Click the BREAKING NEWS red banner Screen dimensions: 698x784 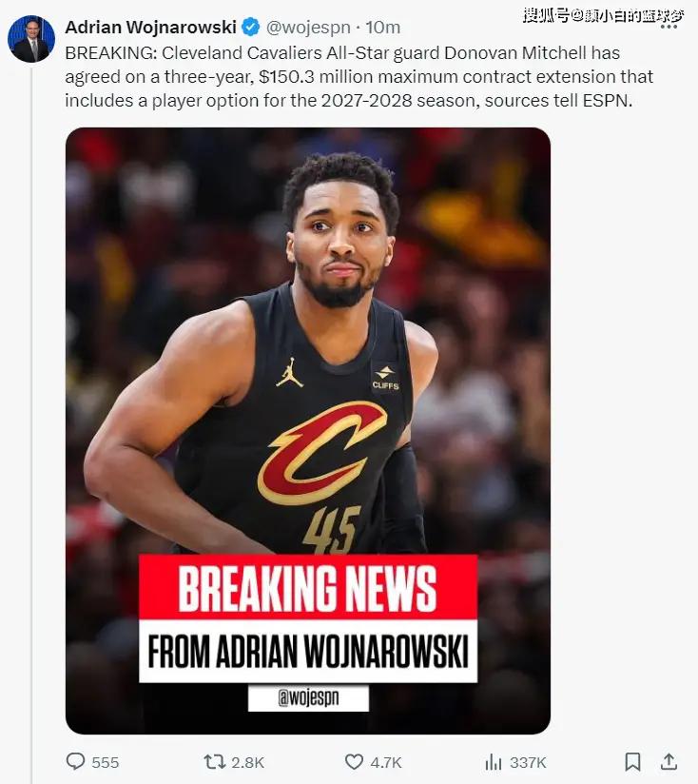pyautogui.click(x=308, y=587)
